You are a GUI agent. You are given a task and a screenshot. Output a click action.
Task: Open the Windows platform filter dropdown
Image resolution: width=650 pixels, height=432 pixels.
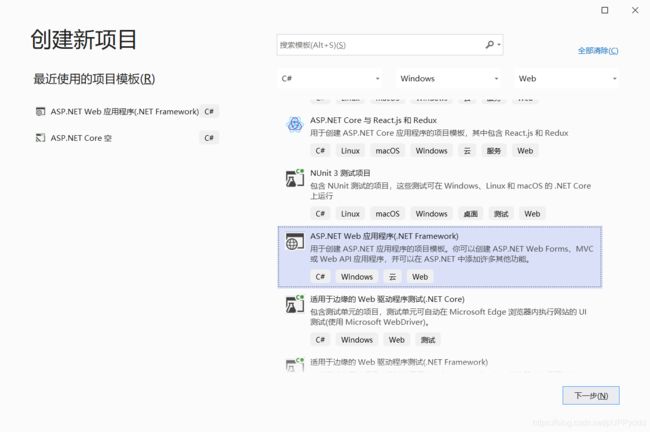pos(448,78)
